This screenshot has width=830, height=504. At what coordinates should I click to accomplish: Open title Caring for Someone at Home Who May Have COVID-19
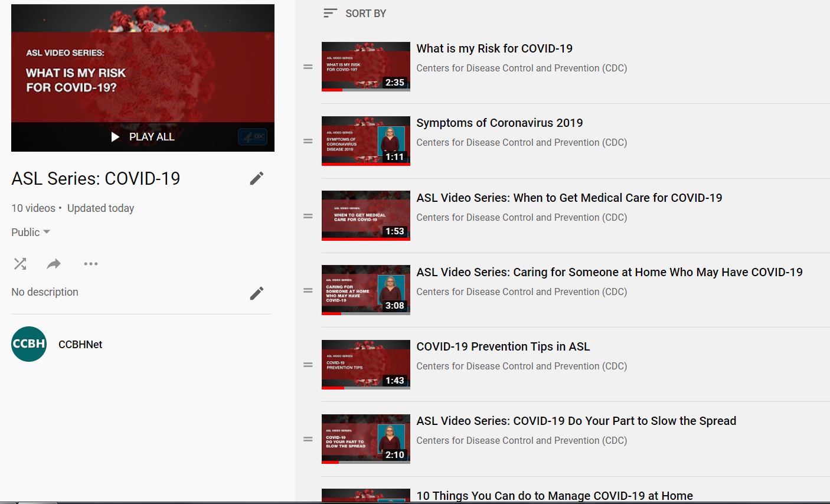click(x=609, y=272)
